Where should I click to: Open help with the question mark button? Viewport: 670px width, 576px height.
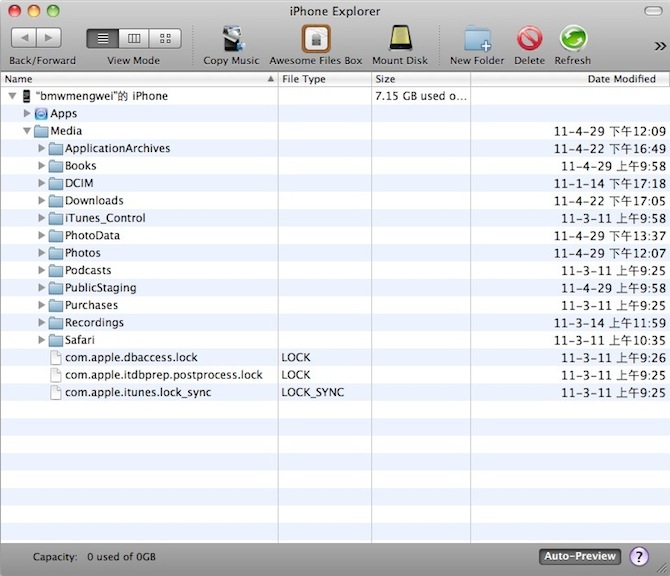(639, 556)
